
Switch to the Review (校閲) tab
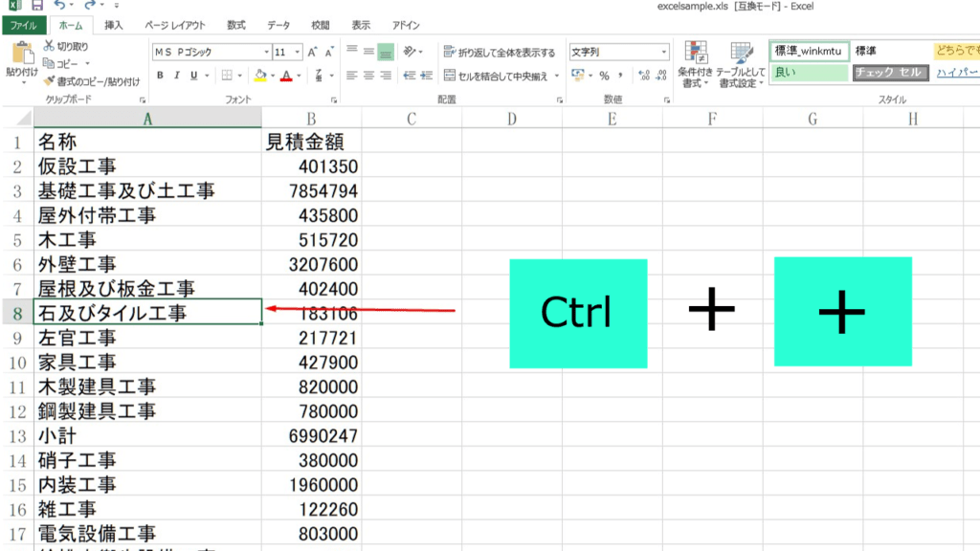click(x=320, y=25)
